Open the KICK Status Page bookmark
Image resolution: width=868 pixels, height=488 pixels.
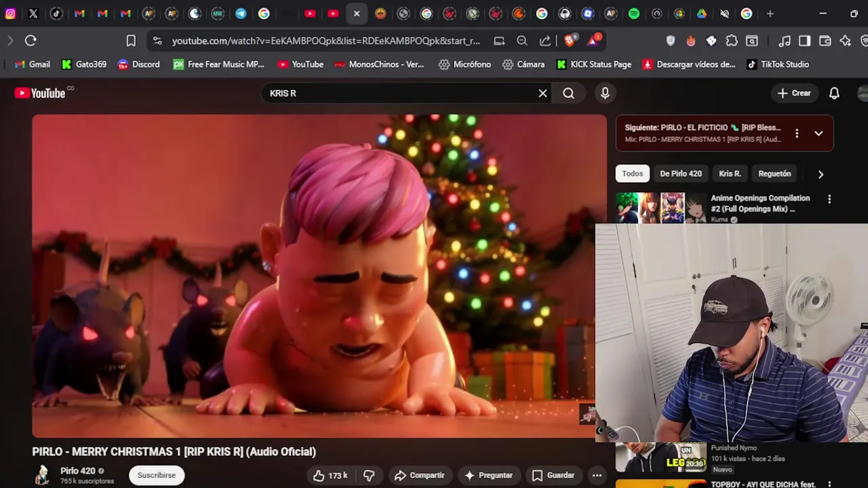[x=594, y=64]
